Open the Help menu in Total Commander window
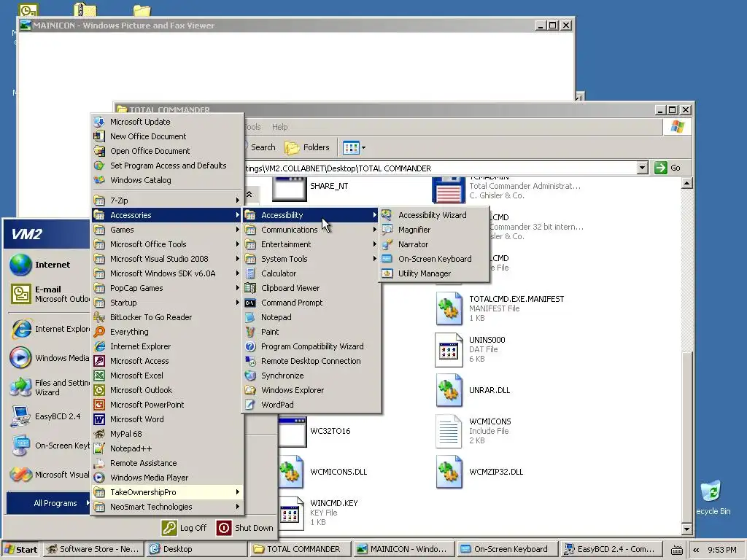 point(279,127)
